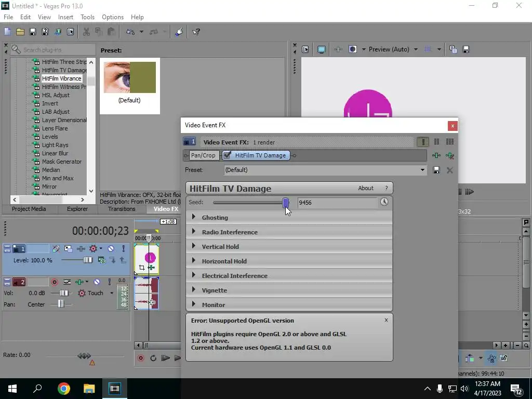Mute video track 1
The height and width of the screenshot is (399, 532).
pyautogui.click(x=111, y=249)
